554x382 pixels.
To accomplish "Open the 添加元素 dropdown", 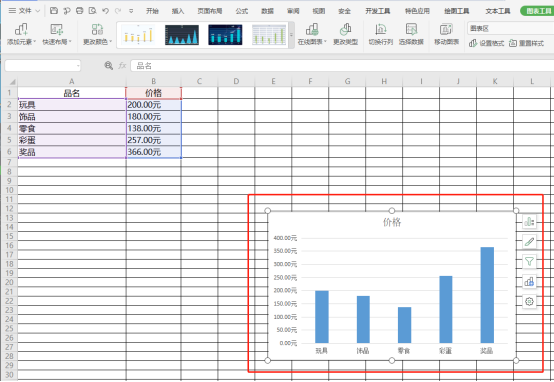I will 22,34.
